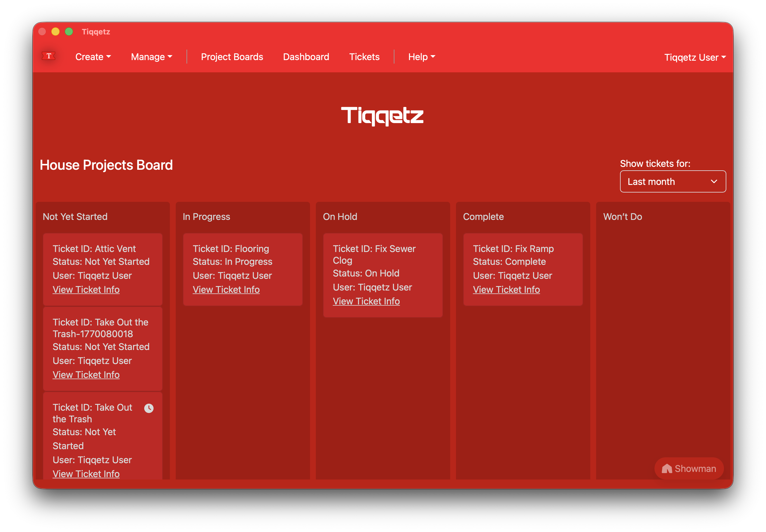This screenshot has height=532, width=766.
Task: View Ticket Info for Fix Ramp
Action: click(506, 289)
